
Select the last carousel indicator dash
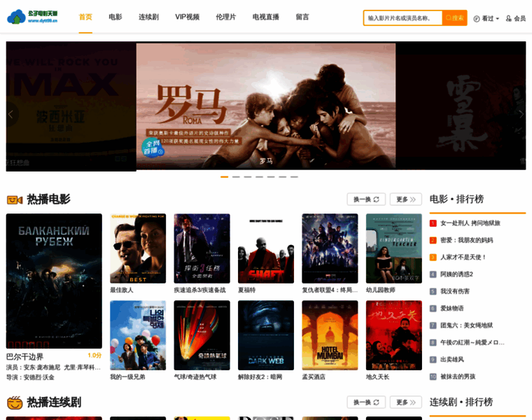[294, 177]
